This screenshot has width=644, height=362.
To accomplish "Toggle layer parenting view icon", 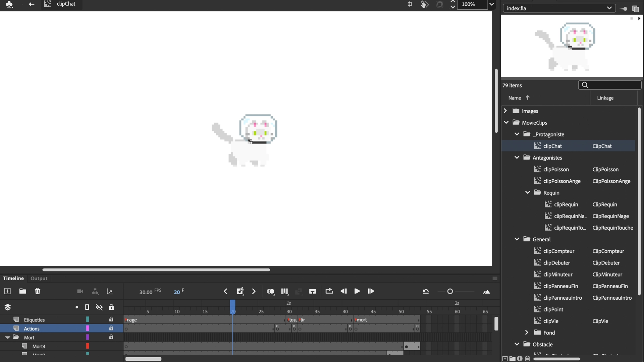I will coord(95,291).
